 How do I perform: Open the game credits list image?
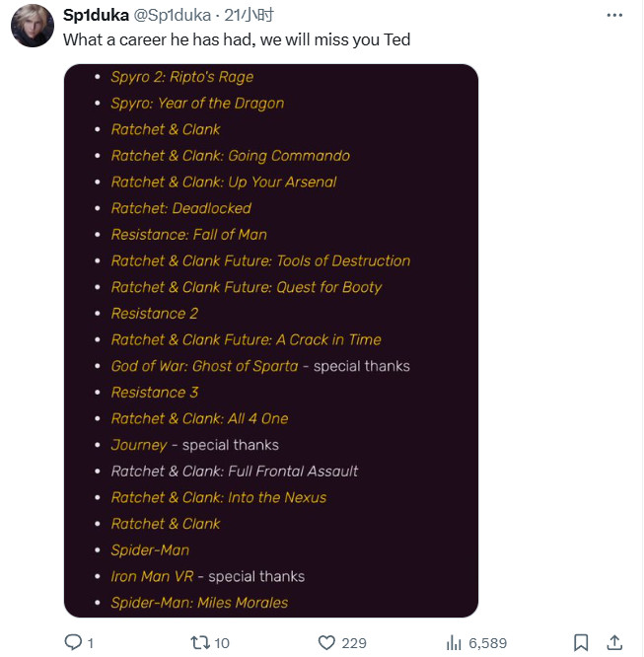[x=271, y=340]
